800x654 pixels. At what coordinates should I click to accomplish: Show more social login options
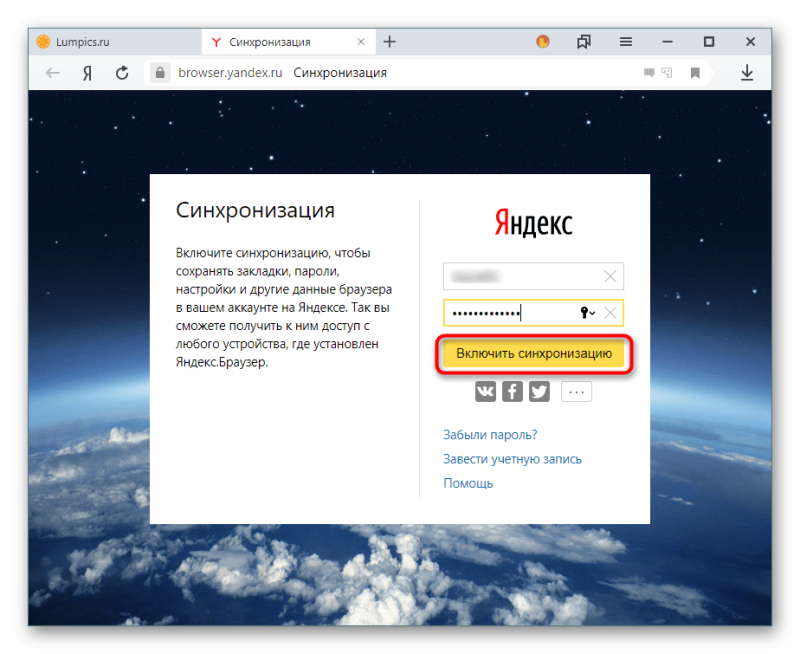(577, 392)
